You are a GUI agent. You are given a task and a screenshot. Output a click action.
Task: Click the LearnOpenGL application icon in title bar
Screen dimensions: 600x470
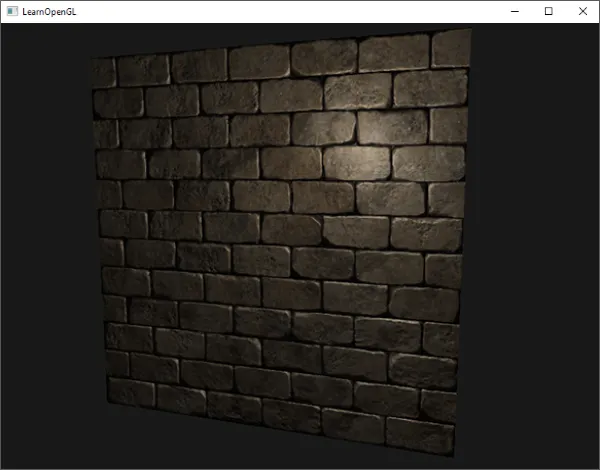12,11
